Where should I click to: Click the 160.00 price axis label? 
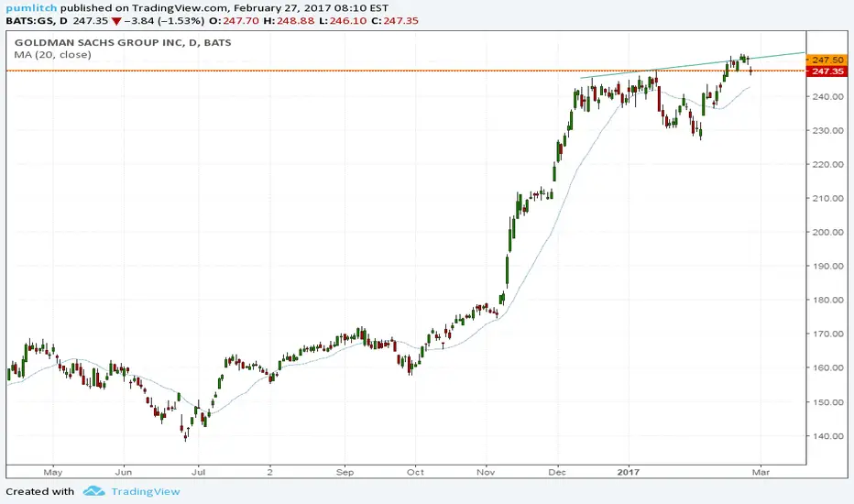[827, 367]
